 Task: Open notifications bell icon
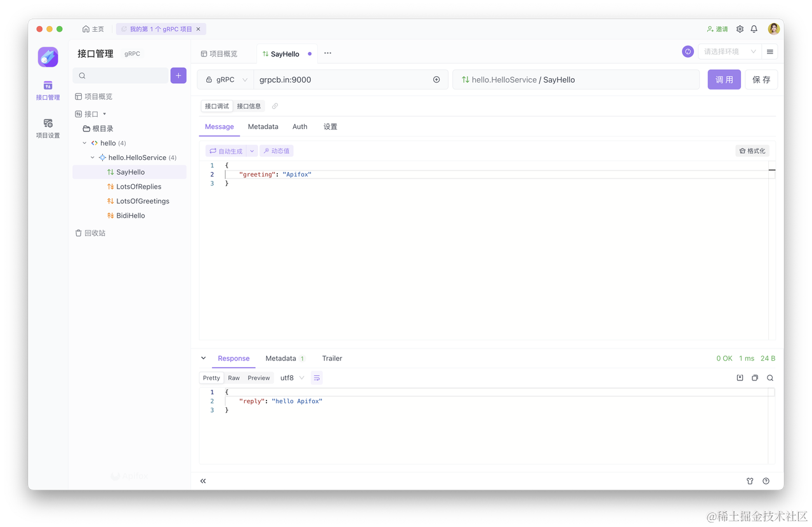(x=754, y=29)
